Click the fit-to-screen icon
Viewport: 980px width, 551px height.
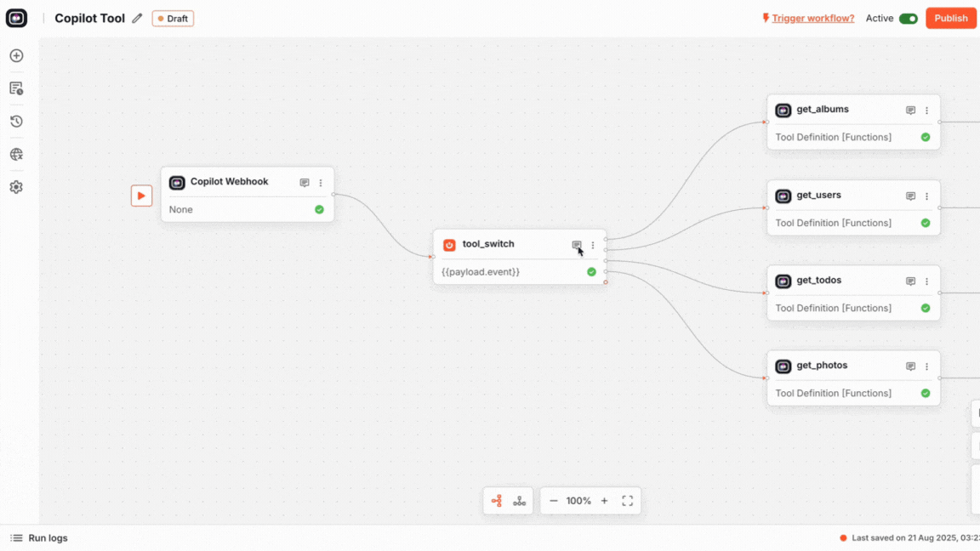627,501
